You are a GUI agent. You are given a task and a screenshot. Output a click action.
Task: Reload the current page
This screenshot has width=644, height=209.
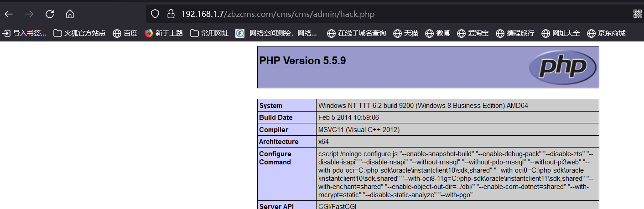click(50, 14)
